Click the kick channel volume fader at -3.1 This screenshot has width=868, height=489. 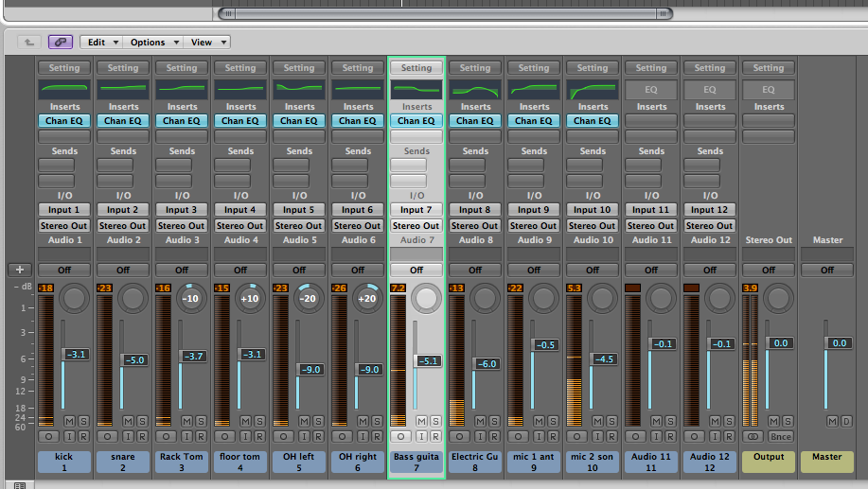tap(76, 354)
